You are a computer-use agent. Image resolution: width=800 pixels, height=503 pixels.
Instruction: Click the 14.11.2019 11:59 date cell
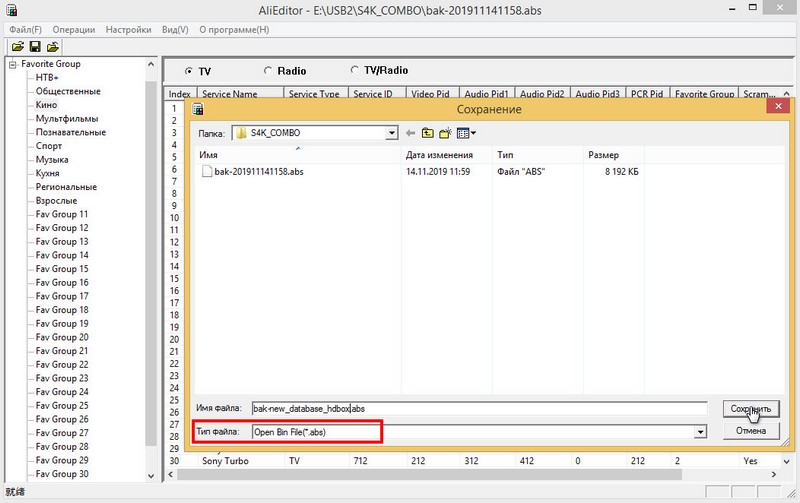(x=438, y=172)
